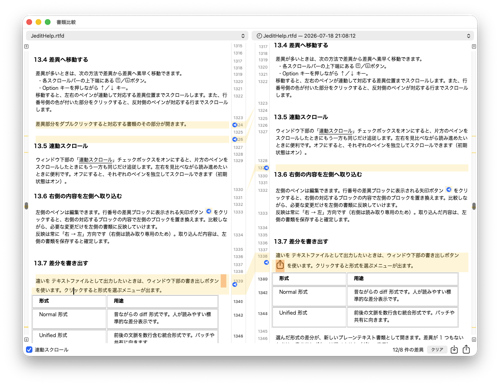Click heading 13.4 差異へ移動する in left pane
500x386 pixels.
(x=61, y=60)
